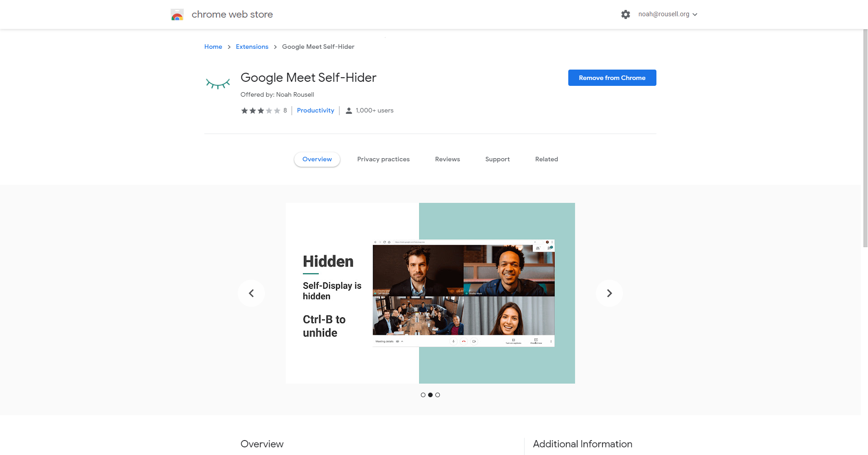The height and width of the screenshot is (455, 868).
Task: Go to Home breadcrumb link
Action: [x=213, y=47]
